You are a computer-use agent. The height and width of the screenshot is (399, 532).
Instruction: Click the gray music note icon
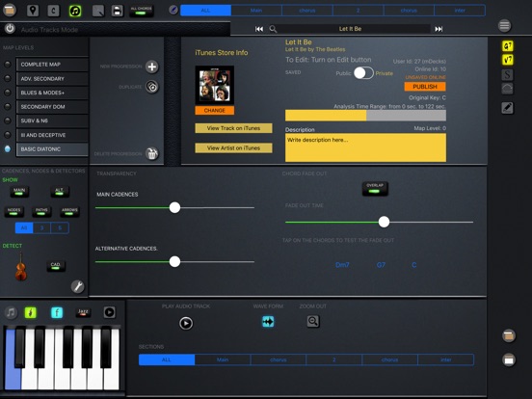coord(11,312)
